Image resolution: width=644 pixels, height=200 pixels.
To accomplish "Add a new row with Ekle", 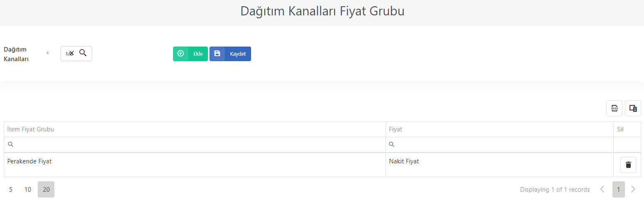I will [x=190, y=54].
